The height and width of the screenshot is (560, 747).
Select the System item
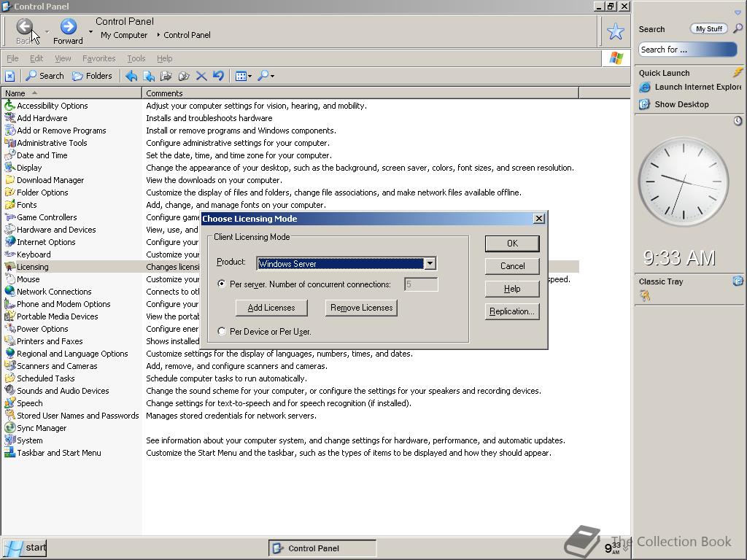pyautogui.click(x=29, y=440)
